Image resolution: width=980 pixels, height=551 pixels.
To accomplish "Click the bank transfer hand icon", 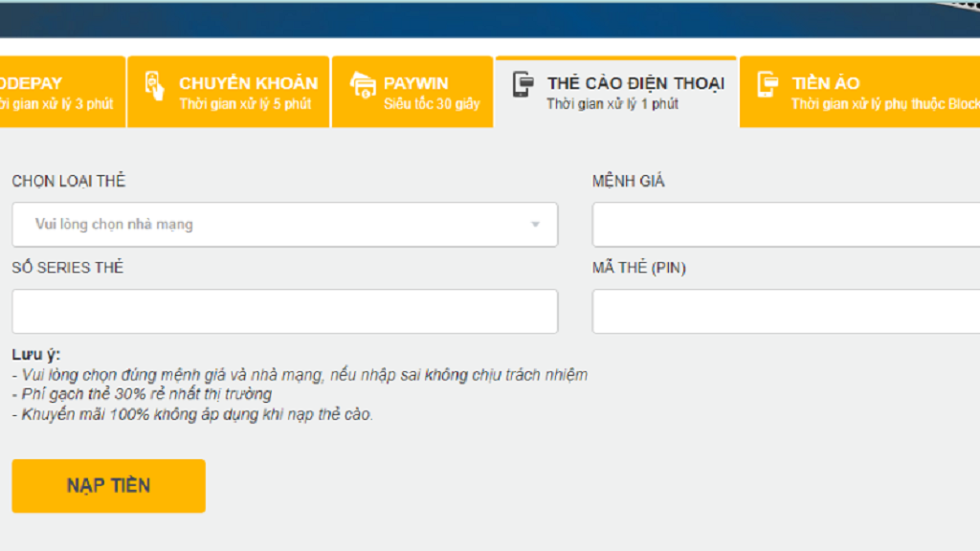I will (155, 86).
